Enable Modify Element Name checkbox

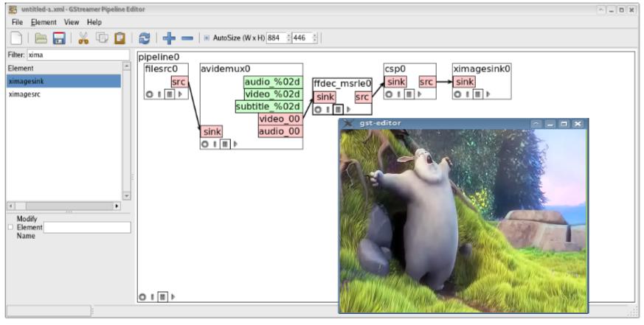10,227
